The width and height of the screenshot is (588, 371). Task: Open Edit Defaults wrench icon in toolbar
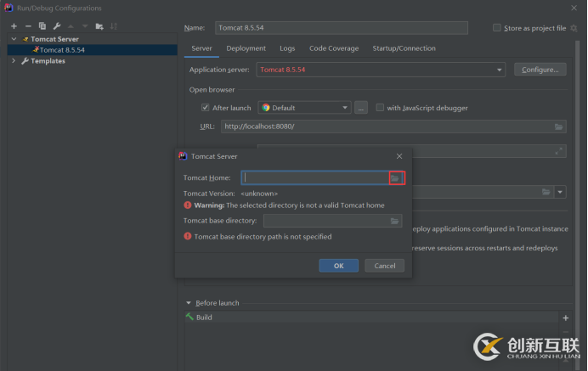pyautogui.click(x=57, y=26)
